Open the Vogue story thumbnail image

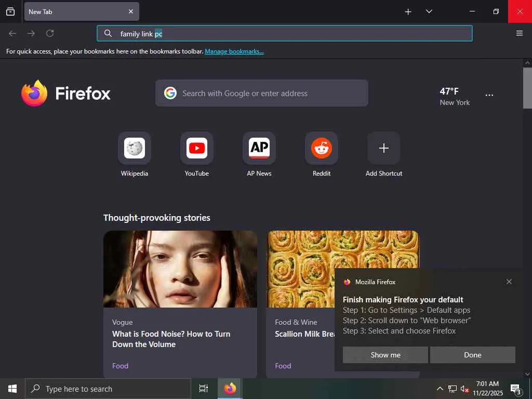180,269
